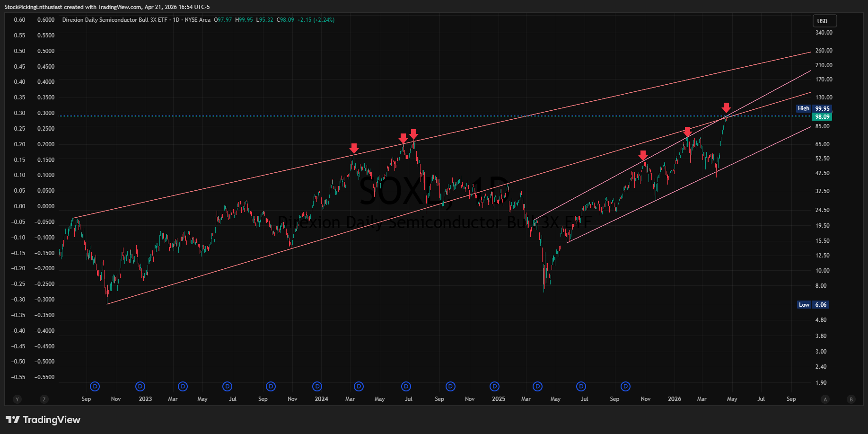This screenshot has width=868, height=434.
Task: Open the dividend marker right of Sep 2024
Action: tap(451, 387)
